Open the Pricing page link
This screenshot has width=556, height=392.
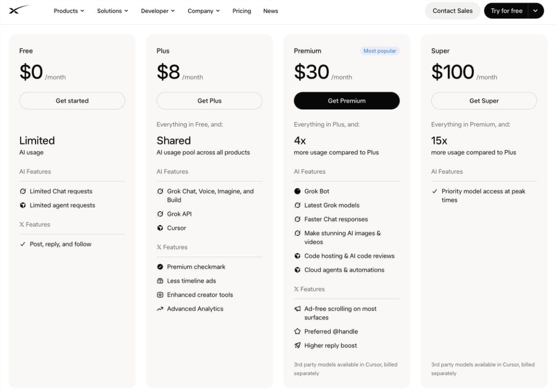[x=241, y=11]
